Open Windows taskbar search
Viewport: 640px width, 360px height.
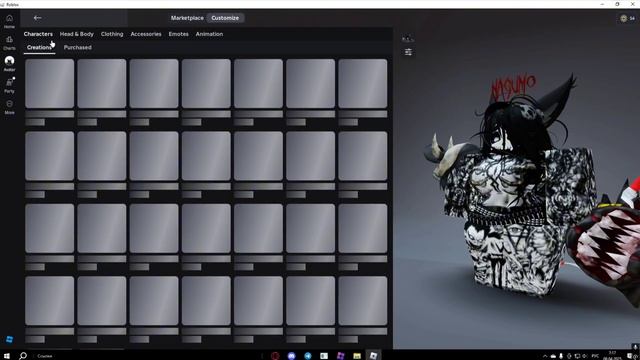(23, 356)
